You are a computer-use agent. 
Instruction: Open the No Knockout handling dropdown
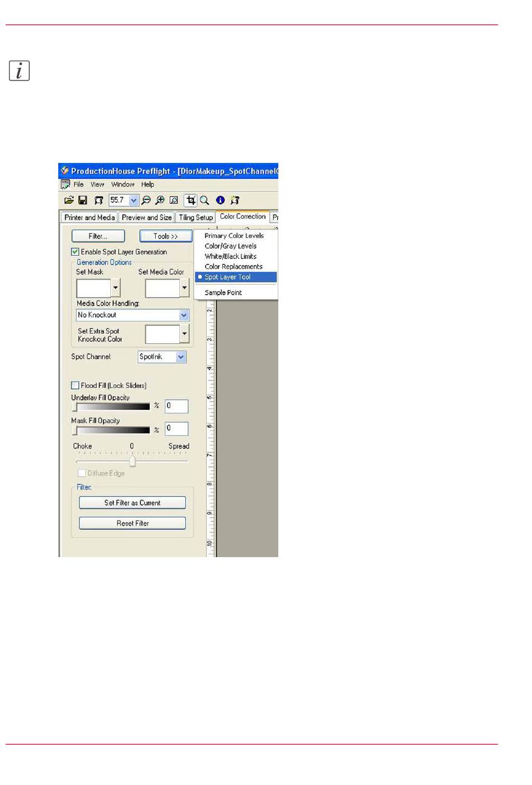click(x=133, y=315)
